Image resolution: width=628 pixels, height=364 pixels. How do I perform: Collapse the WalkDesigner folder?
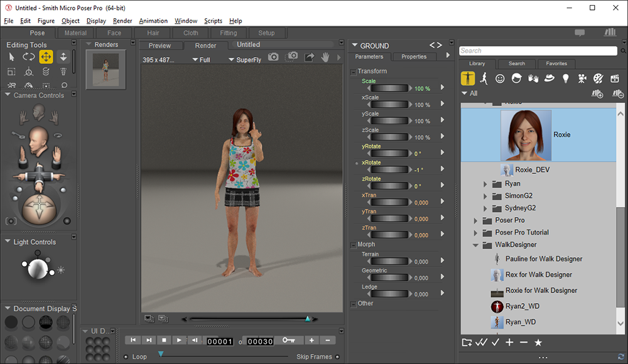tap(476, 245)
